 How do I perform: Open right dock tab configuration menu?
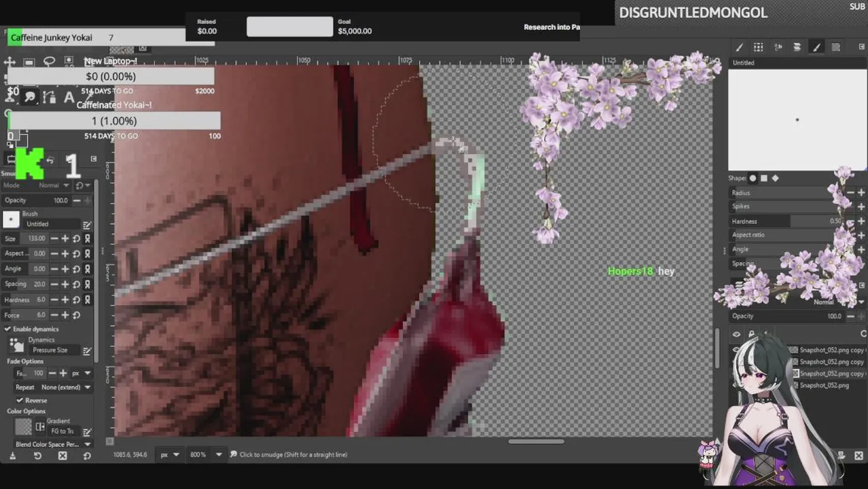pos(862,47)
